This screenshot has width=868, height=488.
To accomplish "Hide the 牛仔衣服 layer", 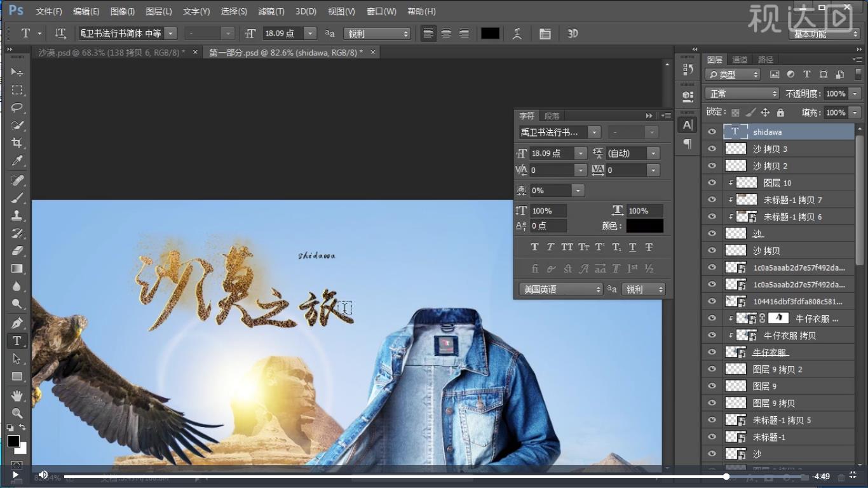I will pyautogui.click(x=712, y=352).
